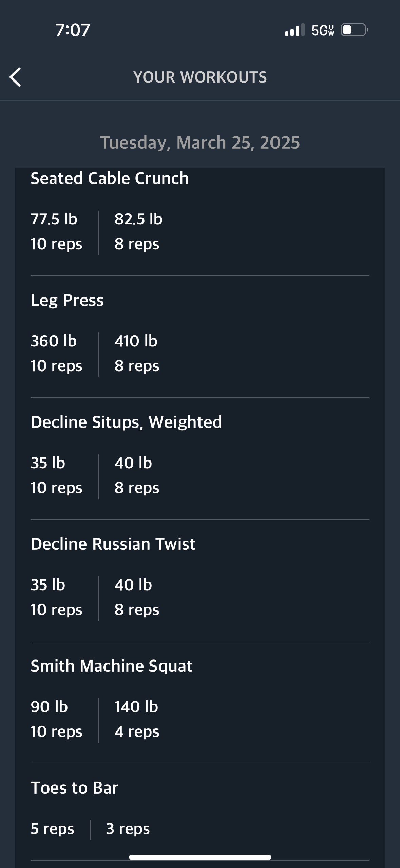Tap the YOUR WORKOUTS header title
400x868 pixels.
(200, 77)
